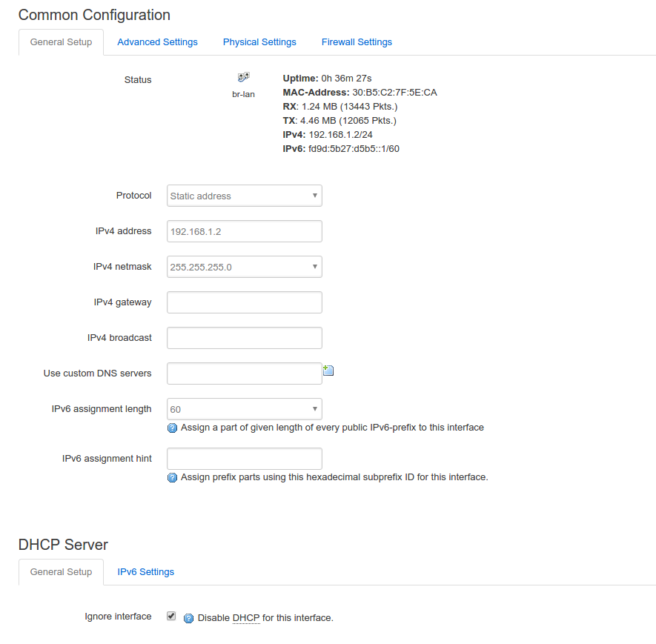Click the custom DNS servers input

[245, 374]
